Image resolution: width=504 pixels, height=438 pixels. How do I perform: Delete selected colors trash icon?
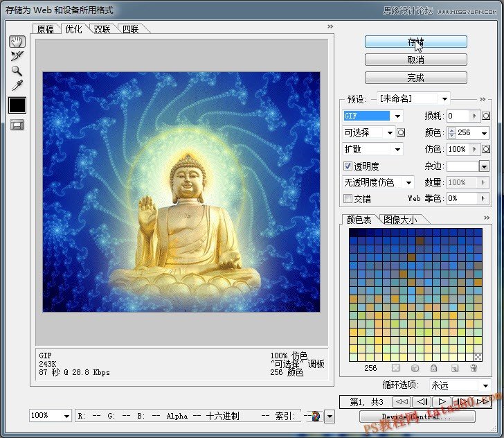[x=474, y=368]
